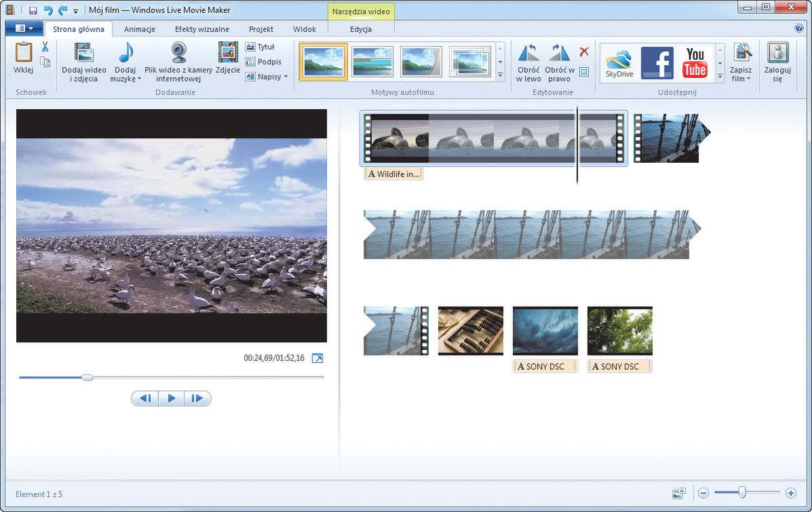812x512 pixels.
Task: Expand the AutoMovie themes gallery
Action: [500, 75]
